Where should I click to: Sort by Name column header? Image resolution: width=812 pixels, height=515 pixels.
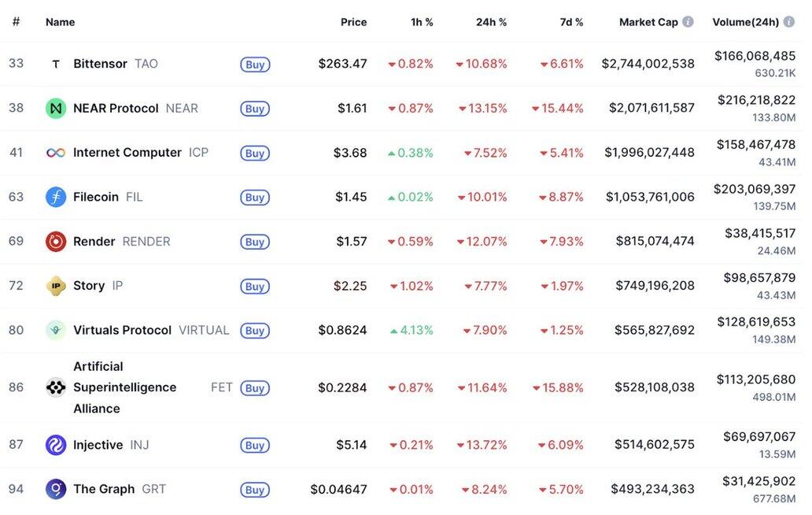coord(60,22)
